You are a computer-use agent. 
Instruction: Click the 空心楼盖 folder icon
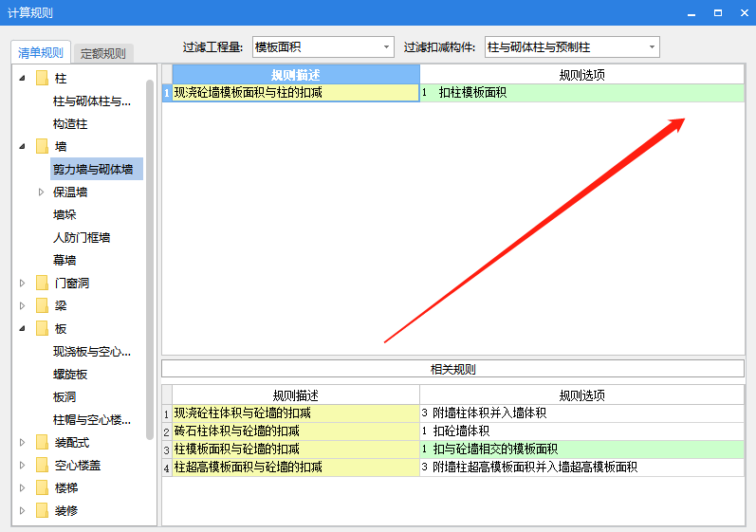point(43,465)
